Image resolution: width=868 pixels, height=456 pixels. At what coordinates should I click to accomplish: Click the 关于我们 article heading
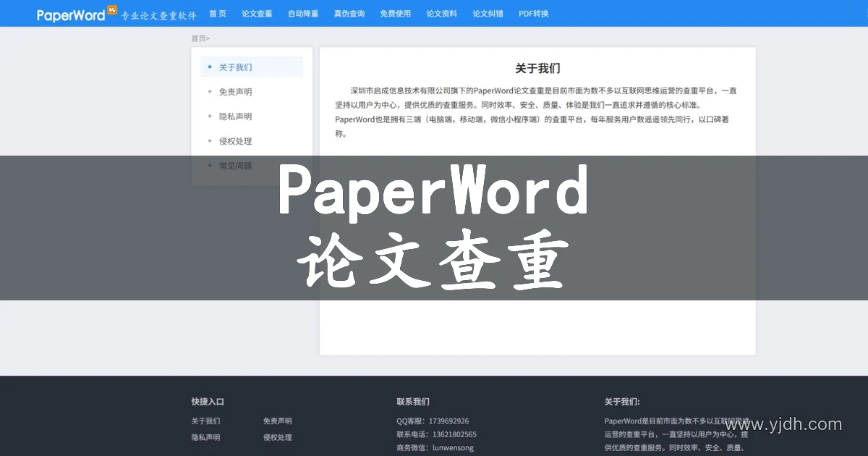click(537, 68)
